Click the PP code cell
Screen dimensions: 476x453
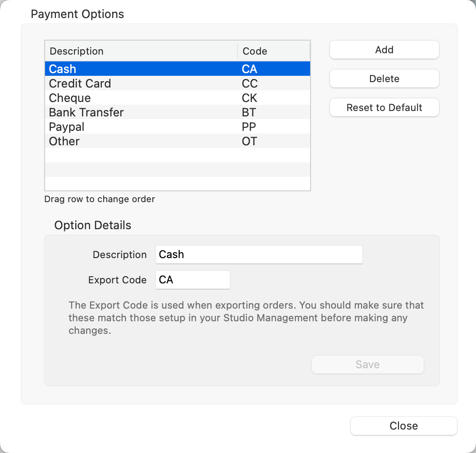coord(249,127)
